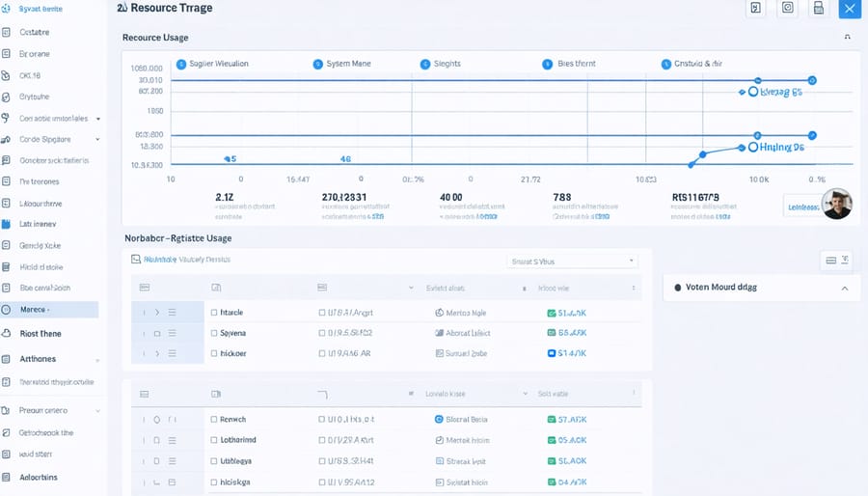Tick the Sgyrena row checkbox
Viewport: 868px width, 496px height.
tap(214, 333)
